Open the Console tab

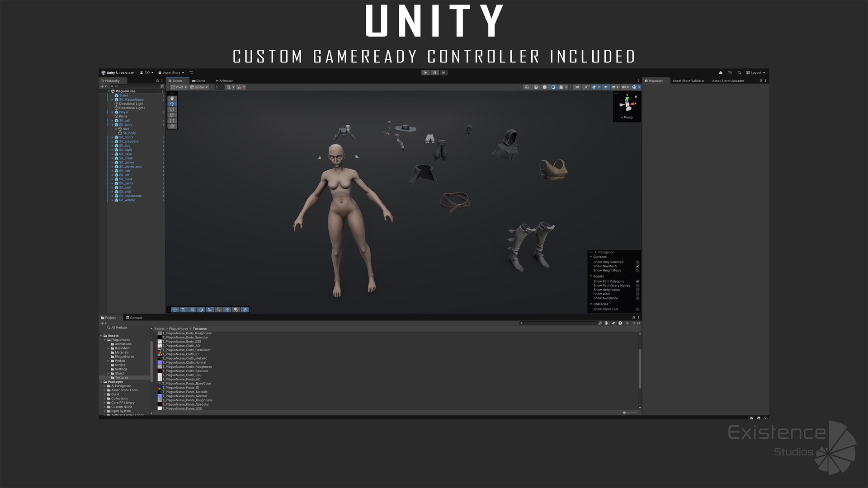point(134,318)
